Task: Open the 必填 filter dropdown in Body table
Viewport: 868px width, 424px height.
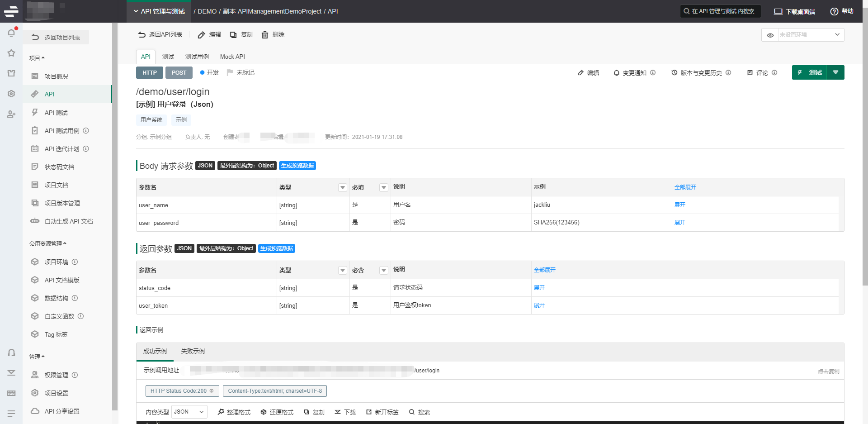Action: [x=383, y=187]
